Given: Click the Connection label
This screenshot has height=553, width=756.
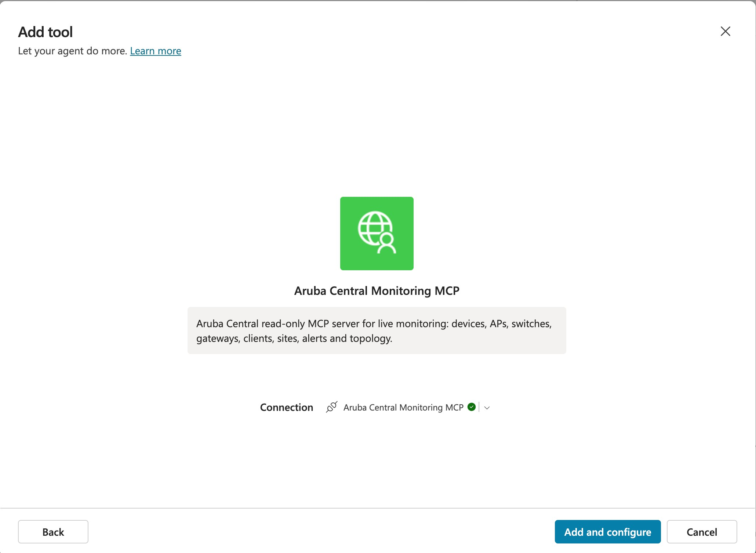Looking at the screenshot, I should 287,407.
